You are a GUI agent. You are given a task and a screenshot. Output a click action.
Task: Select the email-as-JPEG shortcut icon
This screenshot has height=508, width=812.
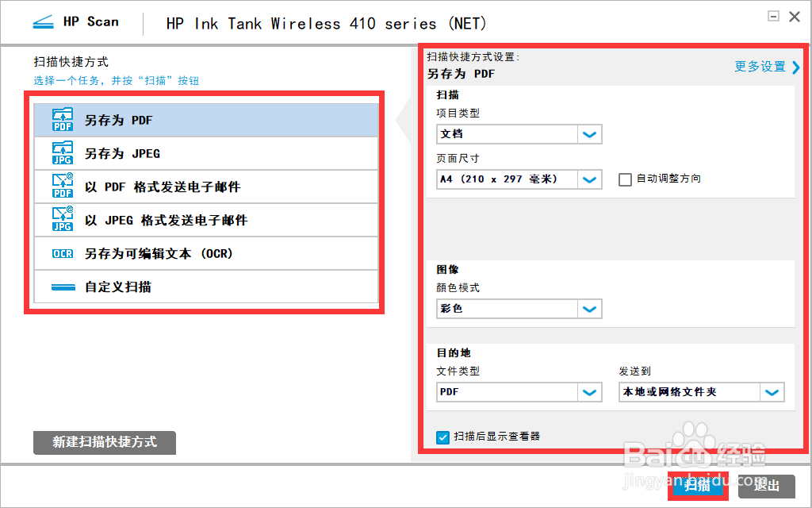click(62, 220)
